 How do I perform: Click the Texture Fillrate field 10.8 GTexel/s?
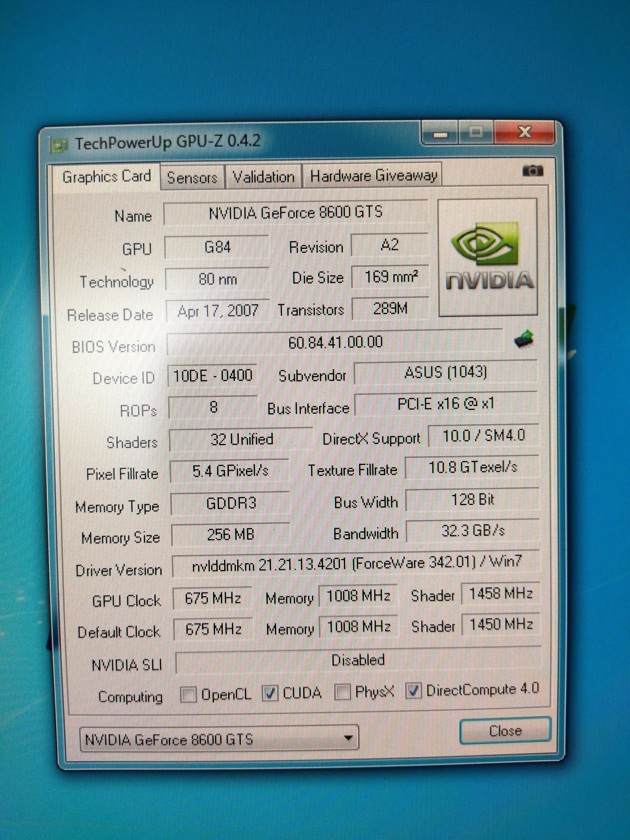[472, 467]
